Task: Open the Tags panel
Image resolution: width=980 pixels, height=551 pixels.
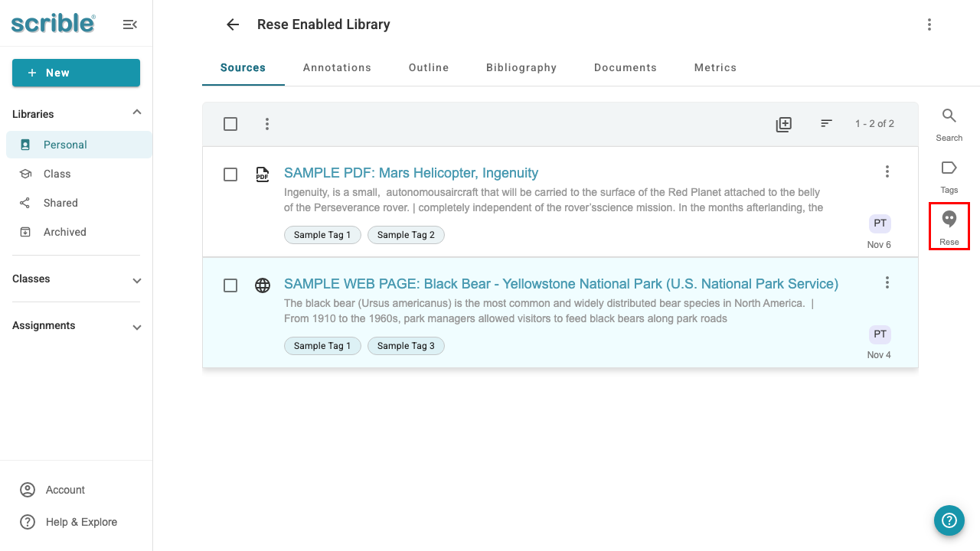Action: coord(949,174)
